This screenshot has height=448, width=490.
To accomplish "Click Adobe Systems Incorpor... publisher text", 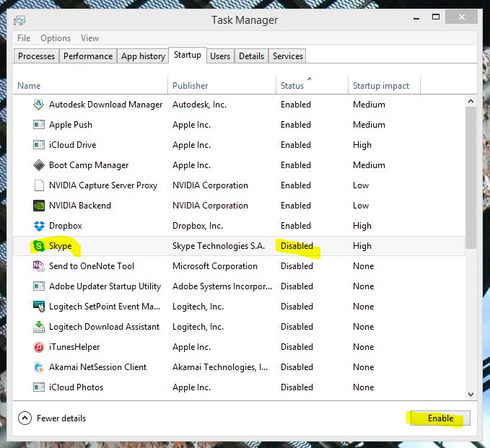I will point(222,286).
